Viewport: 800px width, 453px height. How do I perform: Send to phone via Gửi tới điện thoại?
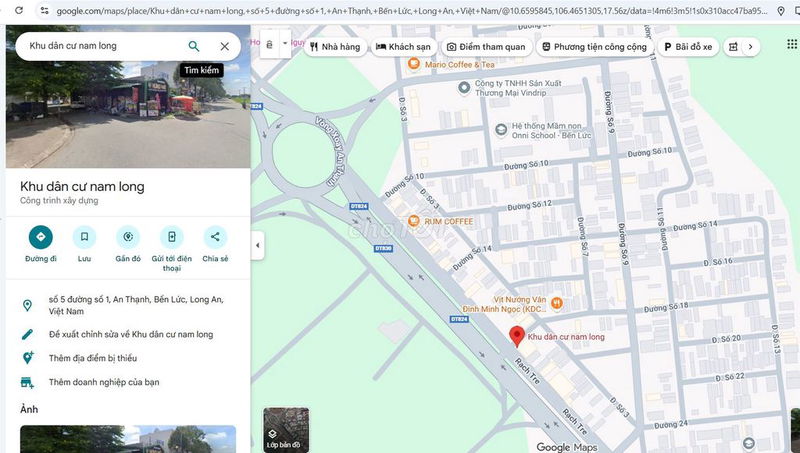pos(172,237)
